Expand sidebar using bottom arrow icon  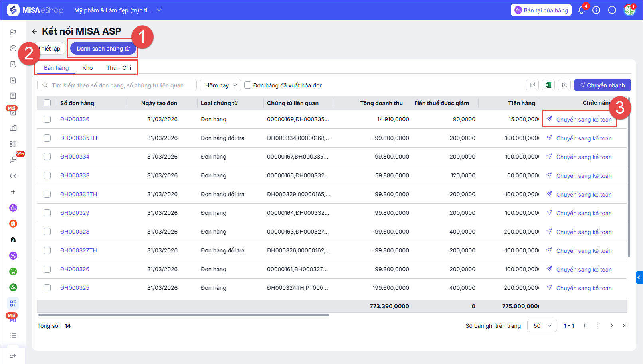click(13, 356)
